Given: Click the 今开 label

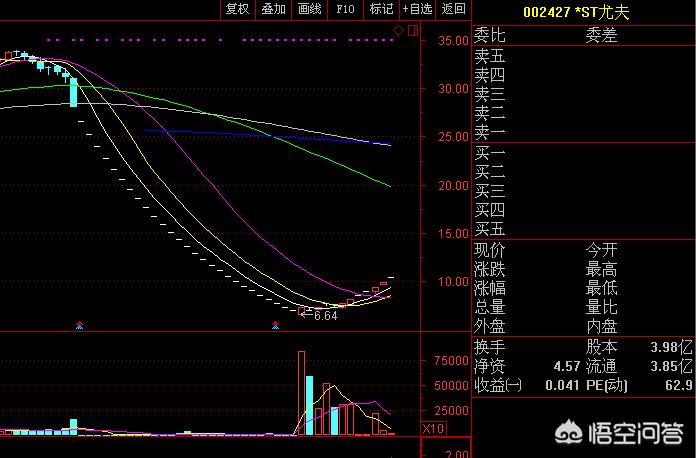Looking at the screenshot, I should 601,250.
